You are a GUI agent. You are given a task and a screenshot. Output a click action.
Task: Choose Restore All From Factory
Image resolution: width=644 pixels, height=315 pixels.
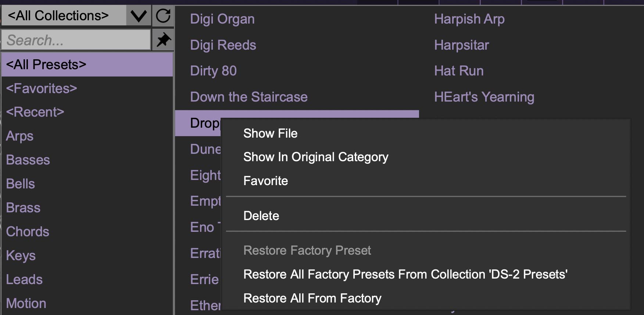[312, 298]
